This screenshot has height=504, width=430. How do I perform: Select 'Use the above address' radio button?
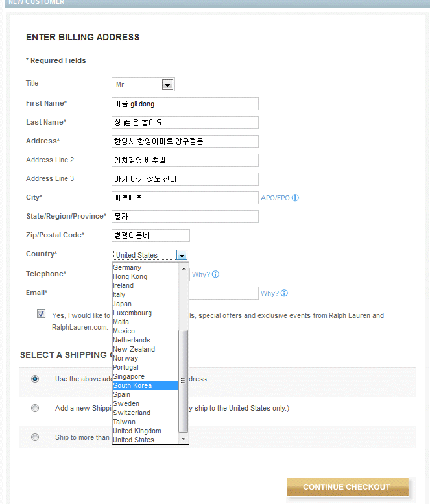pos(35,379)
